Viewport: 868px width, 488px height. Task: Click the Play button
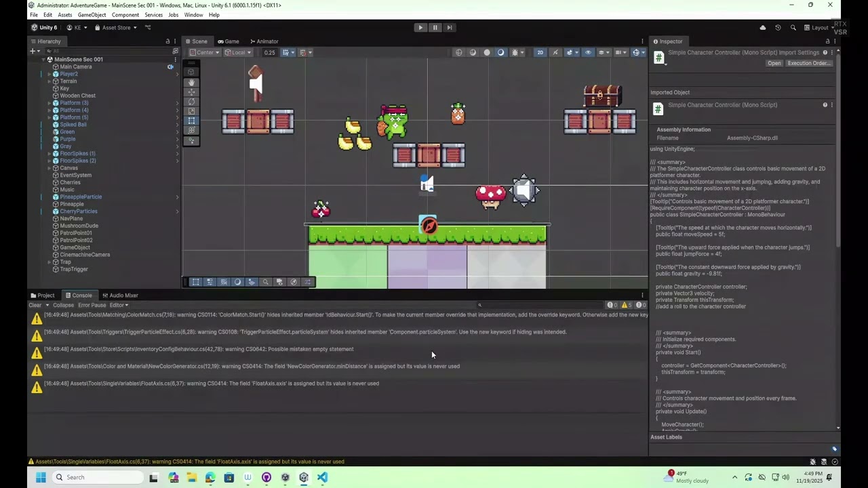[x=420, y=28]
